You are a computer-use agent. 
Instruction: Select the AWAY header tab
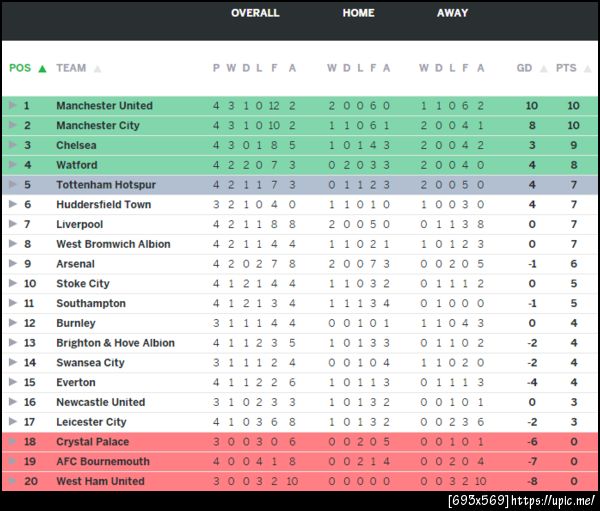click(x=452, y=13)
